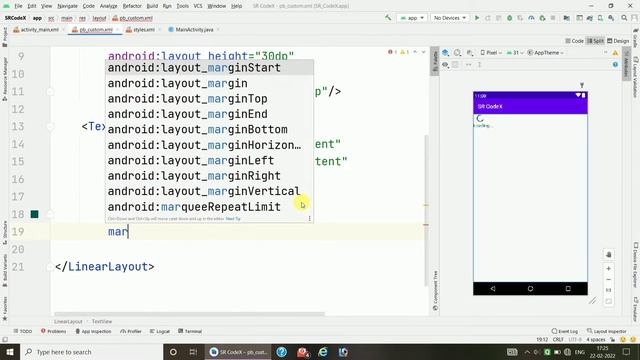The height and width of the screenshot is (360, 640).
Task: Jump to the previous highlighted error with the up arrow
Action: click(415, 52)
